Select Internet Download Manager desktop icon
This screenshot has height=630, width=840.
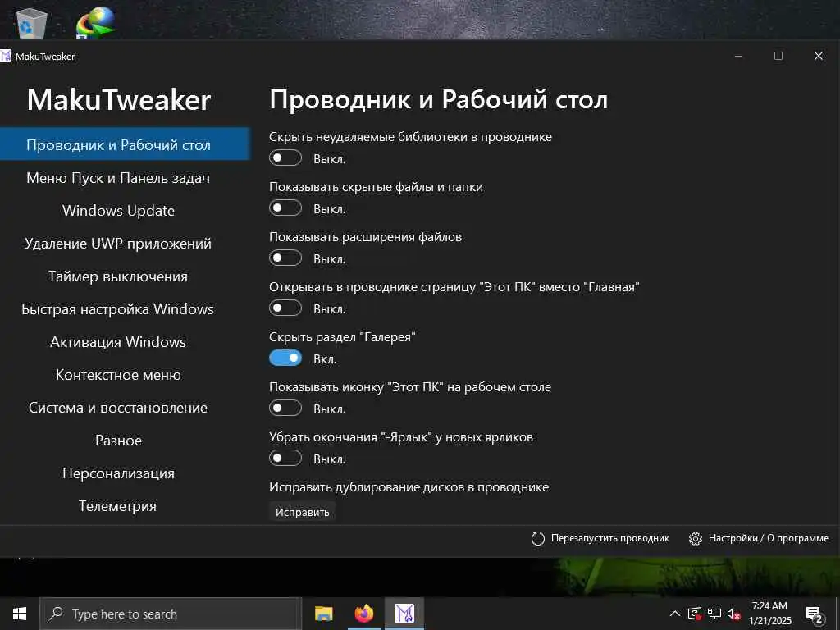[95, 23]
